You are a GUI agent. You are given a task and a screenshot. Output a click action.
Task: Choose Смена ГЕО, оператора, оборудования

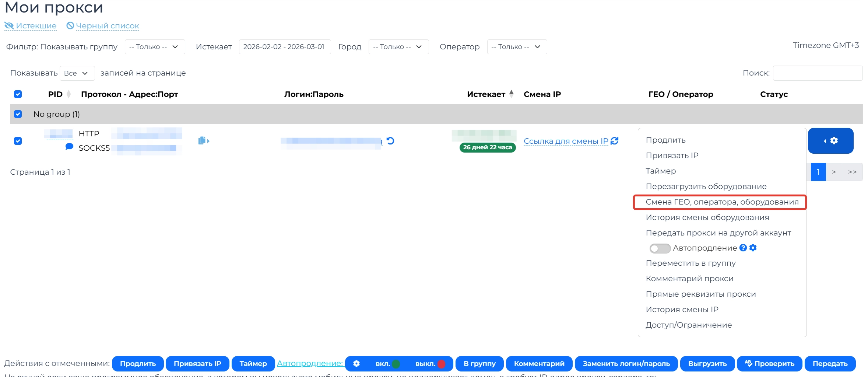(722, 202)
